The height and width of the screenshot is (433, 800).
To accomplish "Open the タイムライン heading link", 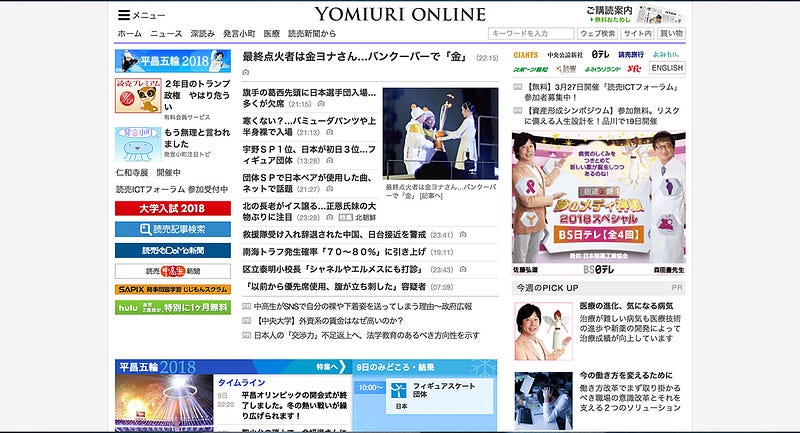I will click(x=241, y=383).
